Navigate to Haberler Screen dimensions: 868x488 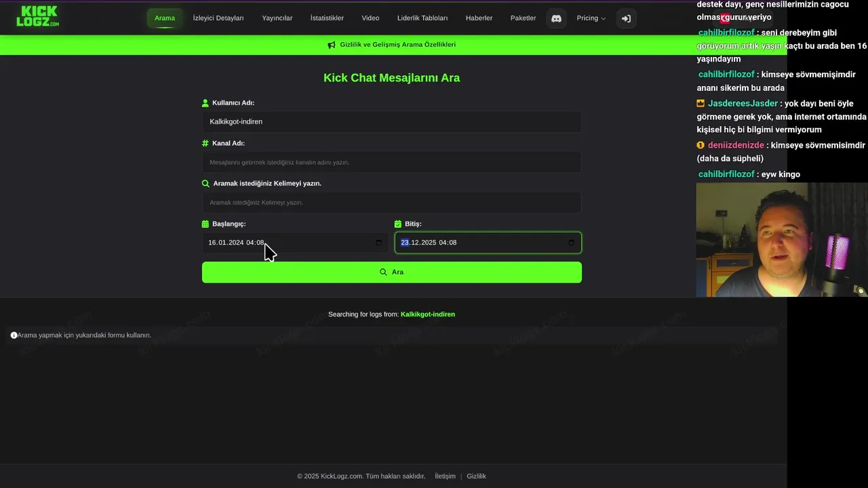pos(479,18)
